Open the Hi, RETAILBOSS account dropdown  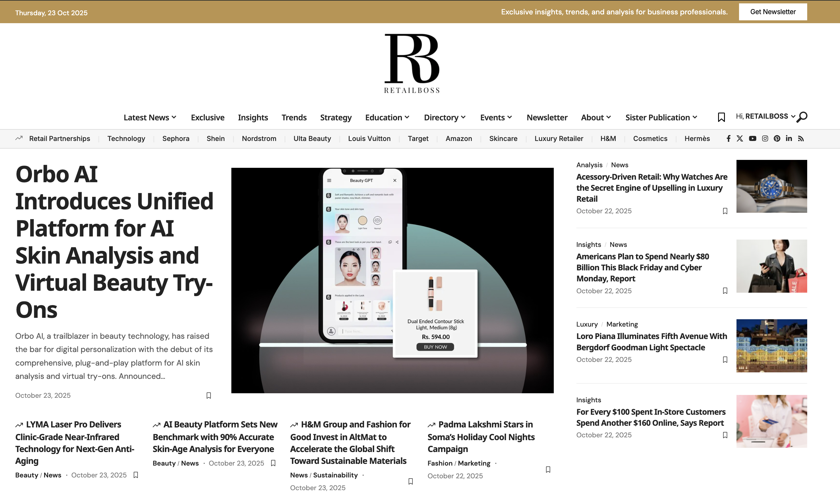765,116
